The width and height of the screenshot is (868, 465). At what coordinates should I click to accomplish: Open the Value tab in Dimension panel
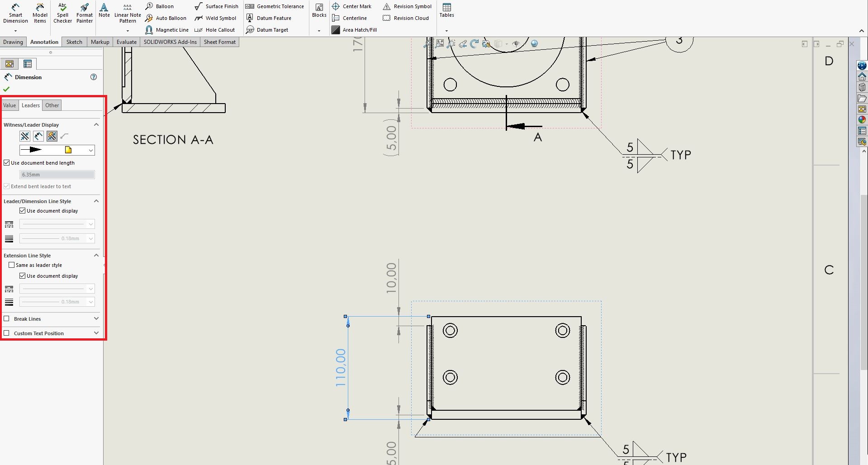click(9, 105)
